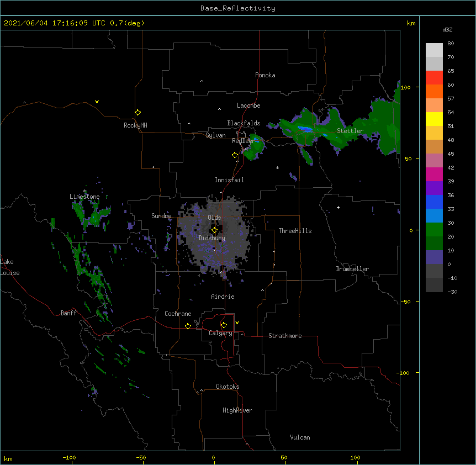
Task: Click the yellow diamond marker south of RedDeer
Action: tap(235, 155)
